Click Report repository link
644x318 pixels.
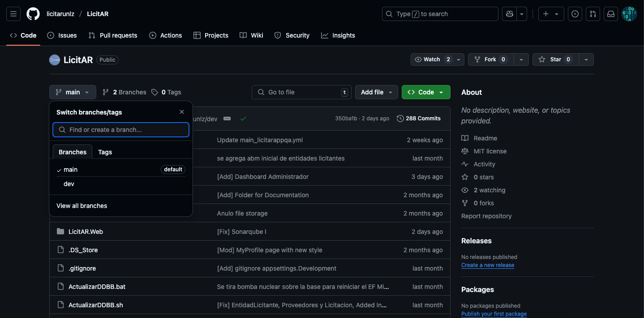[x=486, y=216]
